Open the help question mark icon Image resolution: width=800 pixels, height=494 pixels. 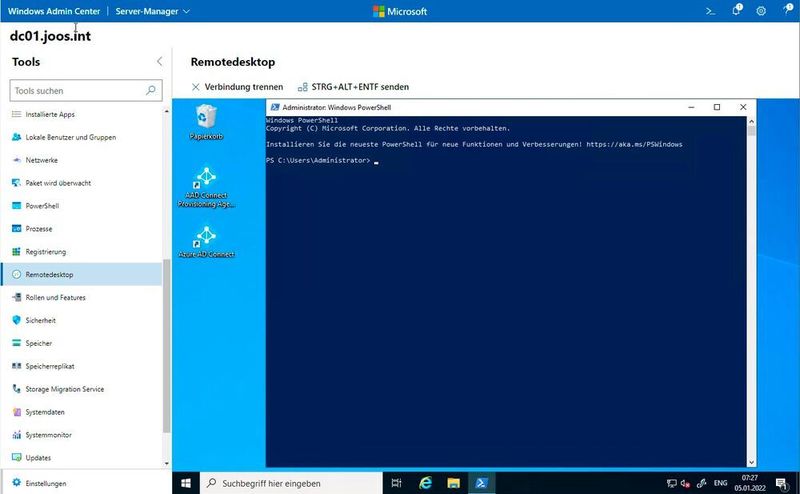(788, 9)
